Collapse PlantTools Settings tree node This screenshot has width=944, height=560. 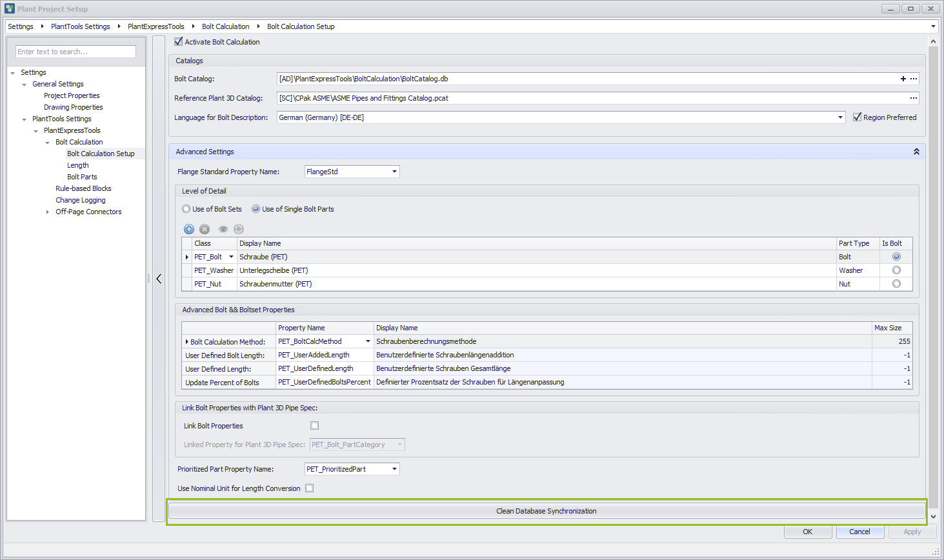click(24, 119)
